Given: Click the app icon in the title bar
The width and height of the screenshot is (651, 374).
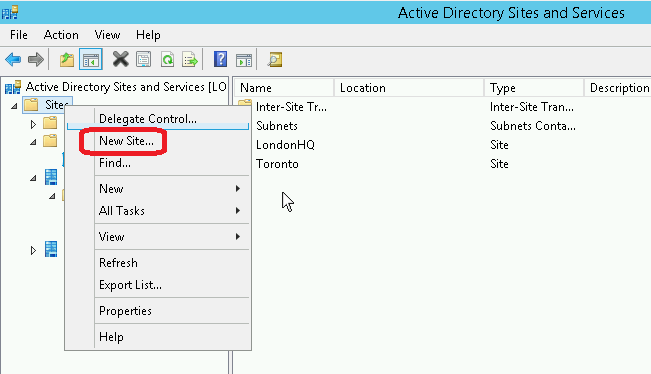Looking at the screenshot, I should click(10, 12).
